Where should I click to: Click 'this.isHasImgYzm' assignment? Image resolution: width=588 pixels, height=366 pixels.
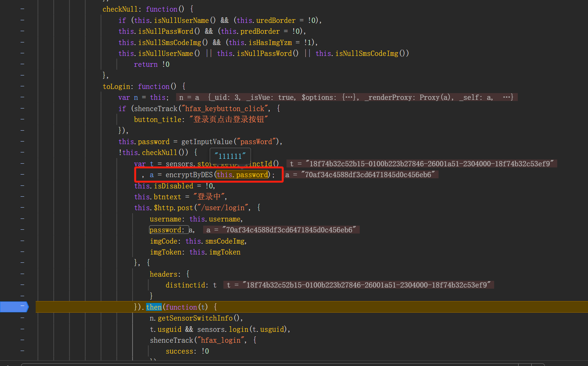[x=260, y=42]
